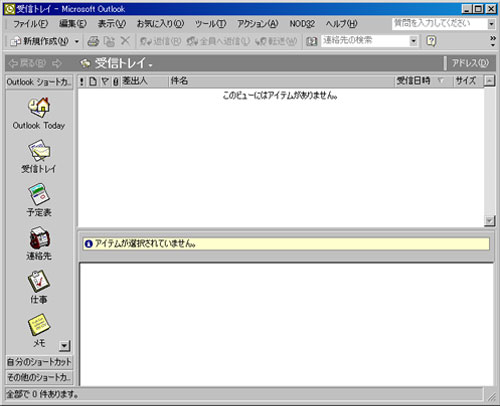Sort messages by 受信日時 column header
500x406 pixels.
click(424, 81)
